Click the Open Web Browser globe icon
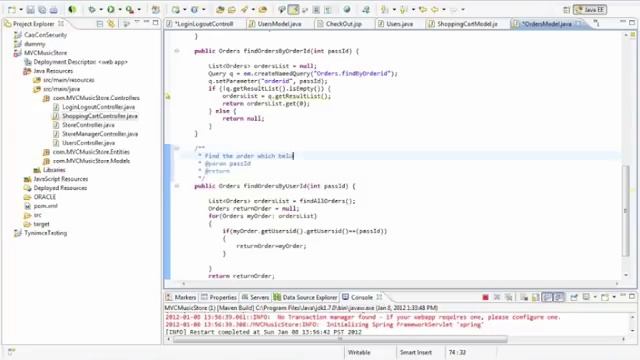Screen dimensions: 640x360 347,9
